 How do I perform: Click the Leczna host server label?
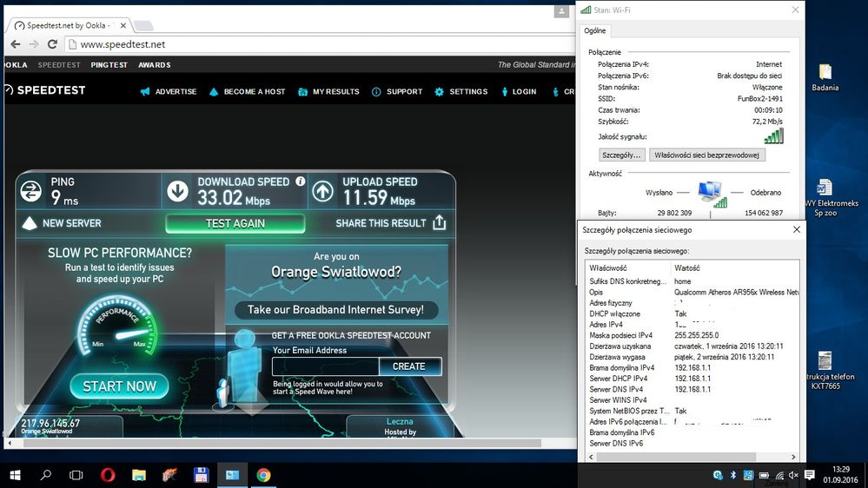coord(400,422)
